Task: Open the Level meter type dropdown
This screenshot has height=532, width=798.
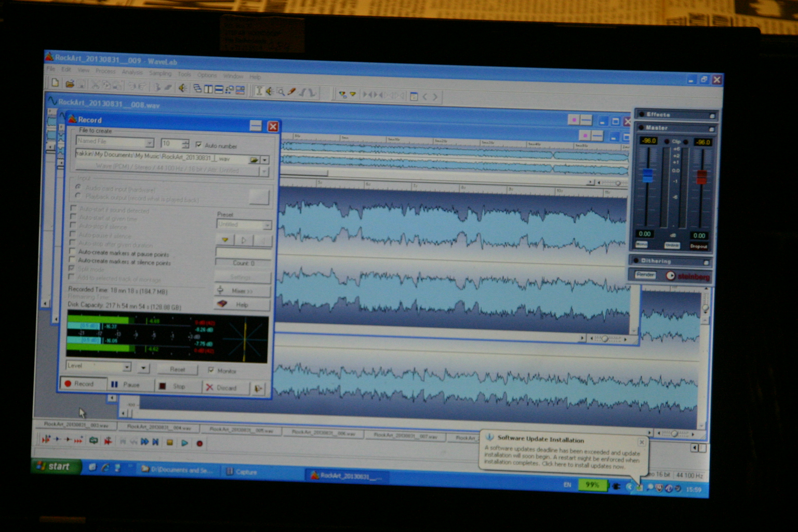Action: tap(127, 367)
